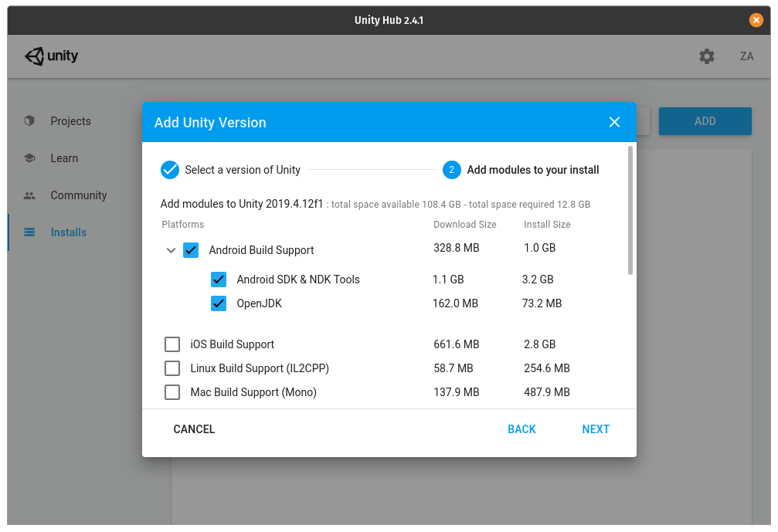Open the ZA account menu
Image resolution: width=778 pixels, height=532 pixels.
point(747,56)
